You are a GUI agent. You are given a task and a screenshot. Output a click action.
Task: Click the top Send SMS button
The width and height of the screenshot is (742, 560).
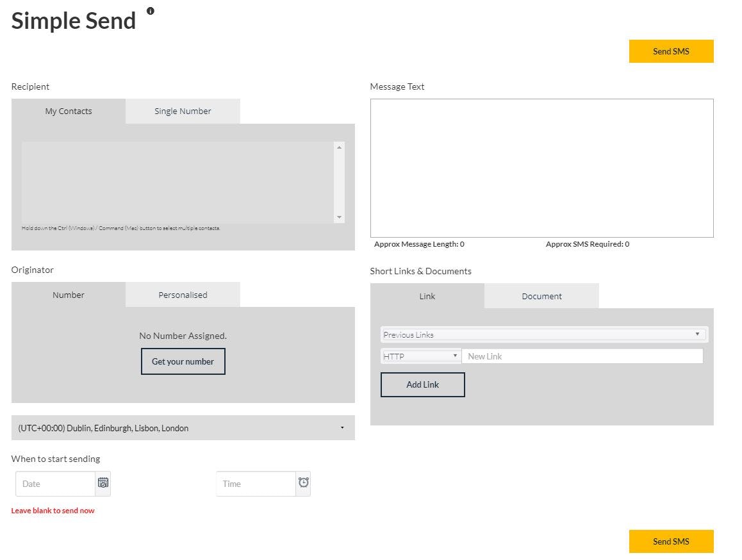[x=671, y=51]
